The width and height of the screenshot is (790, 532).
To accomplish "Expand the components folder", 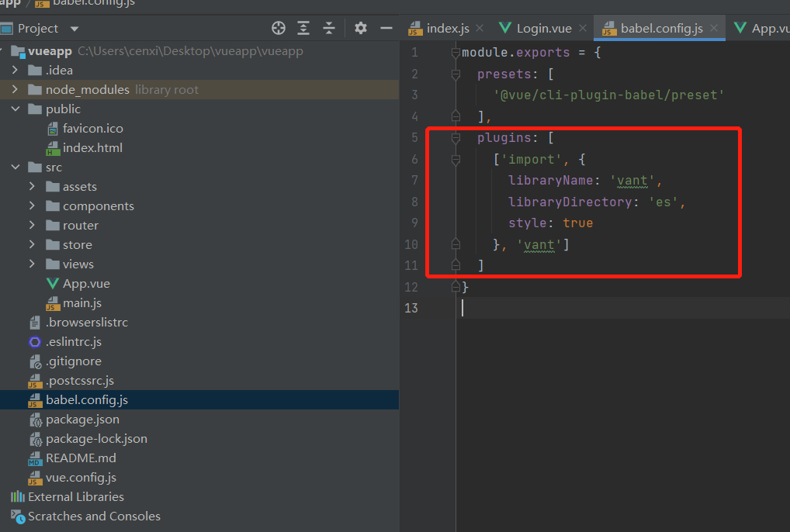I will tap(32, 206).
